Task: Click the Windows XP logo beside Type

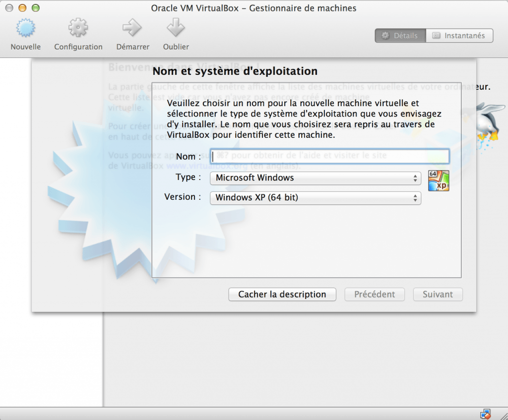Action: [x=439, y=180]
